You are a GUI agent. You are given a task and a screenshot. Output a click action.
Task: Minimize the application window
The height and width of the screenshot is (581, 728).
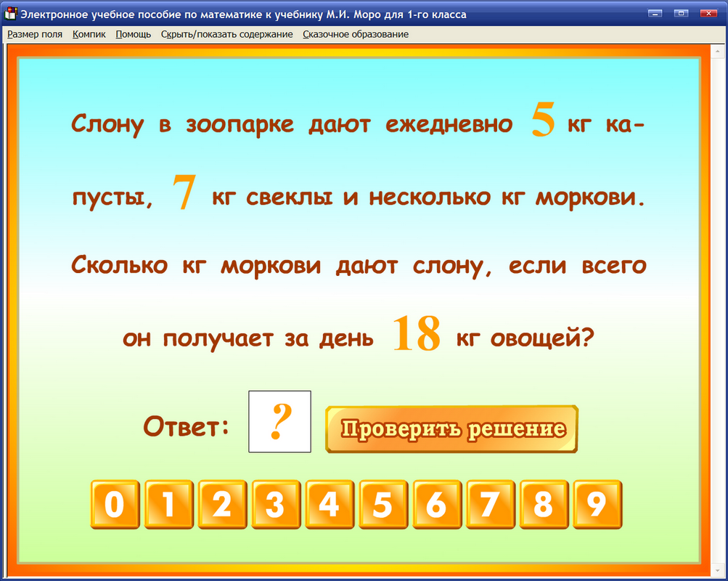point(655,12)
